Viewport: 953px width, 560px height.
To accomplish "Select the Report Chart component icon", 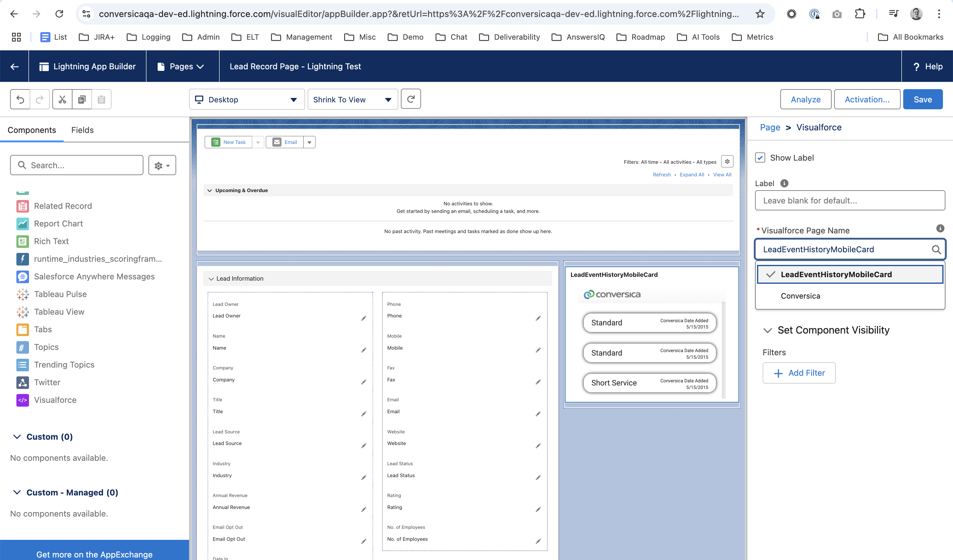I will tap(22, 224).
